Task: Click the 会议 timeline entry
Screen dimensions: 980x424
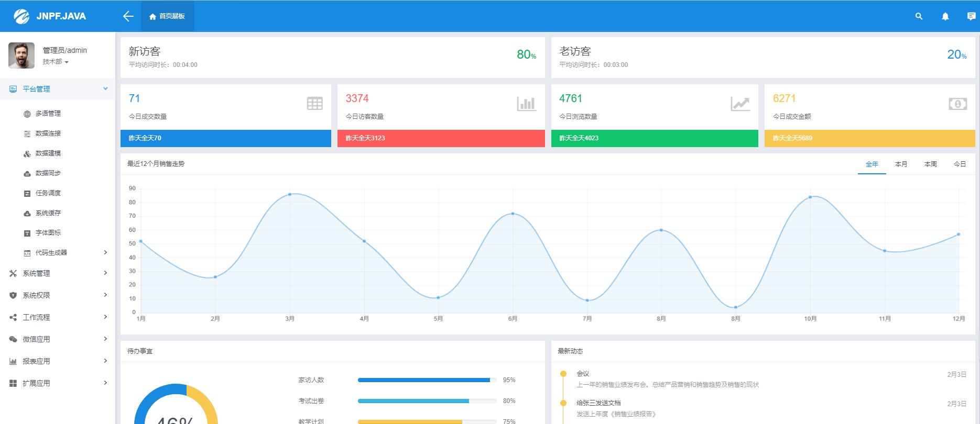Action: pos(583,374)
